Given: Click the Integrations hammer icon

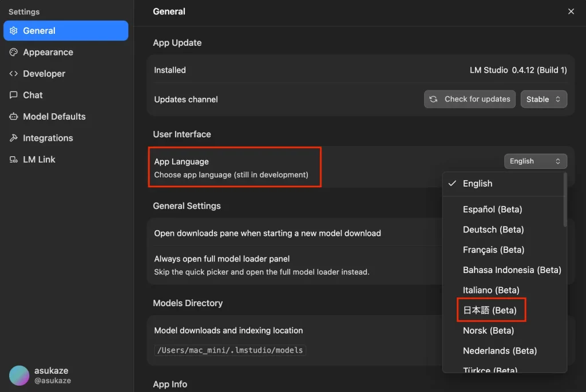Looking at the screenshot, I should (x=14, y=138).
